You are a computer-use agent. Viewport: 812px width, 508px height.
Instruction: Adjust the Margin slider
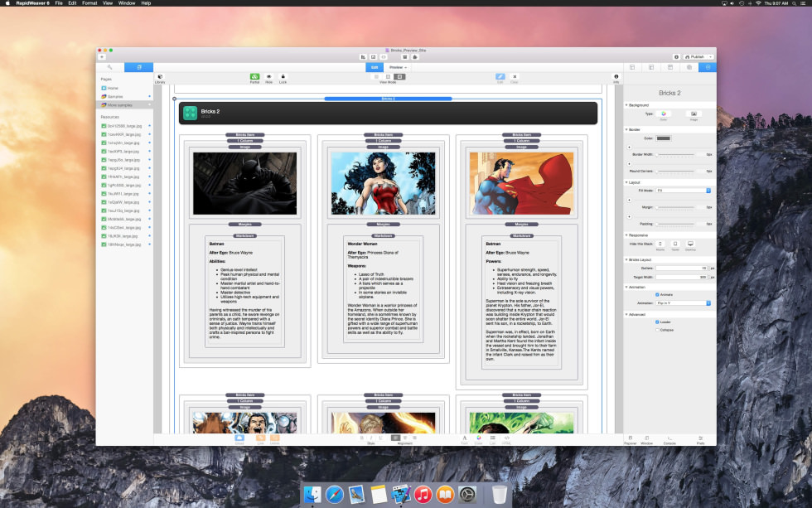point(675,207)
